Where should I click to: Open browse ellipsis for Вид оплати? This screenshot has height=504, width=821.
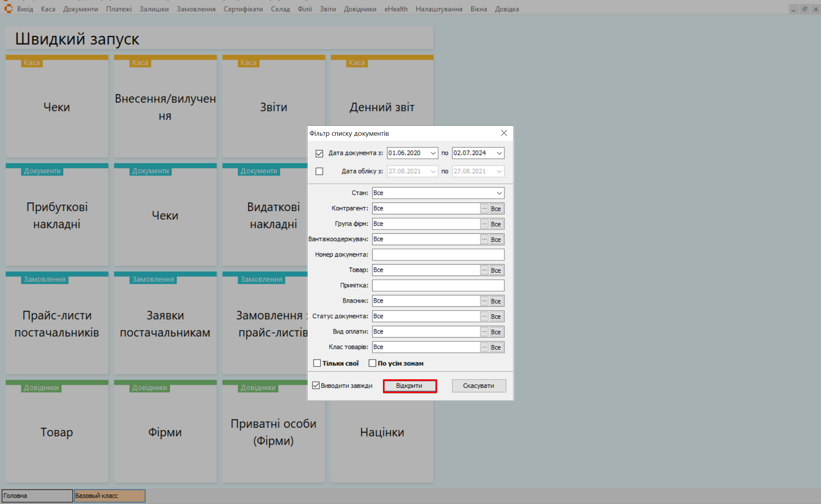(x=484, y=332)
